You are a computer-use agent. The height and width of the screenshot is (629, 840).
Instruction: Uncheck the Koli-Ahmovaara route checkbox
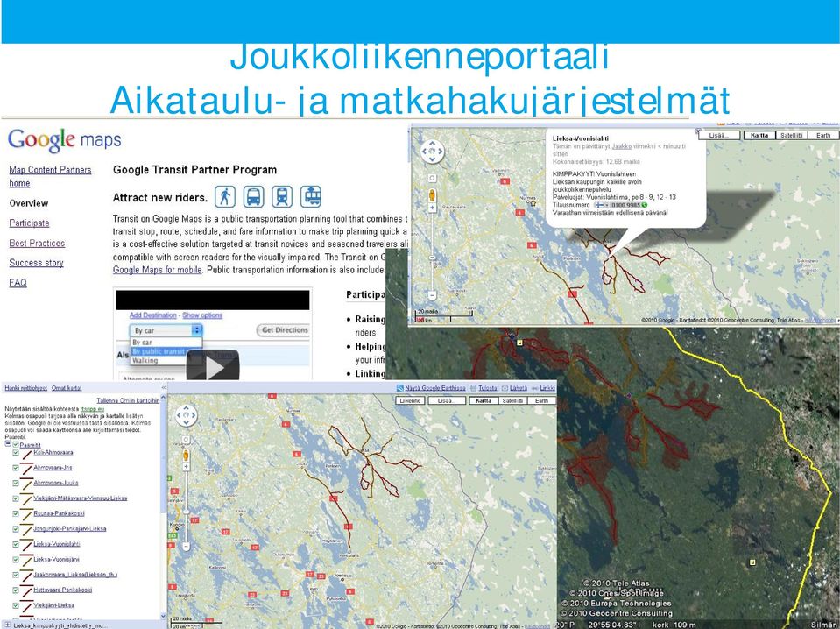click(16, 453)
